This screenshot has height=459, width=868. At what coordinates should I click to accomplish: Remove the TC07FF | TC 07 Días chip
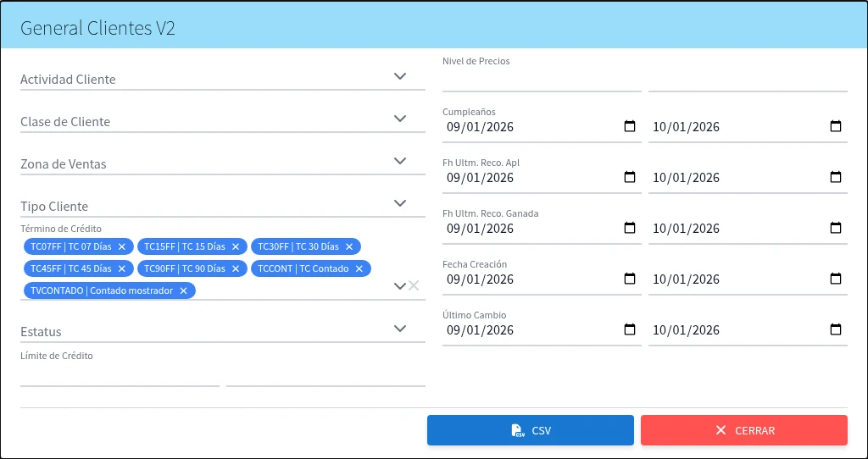(x=122, y=246)
